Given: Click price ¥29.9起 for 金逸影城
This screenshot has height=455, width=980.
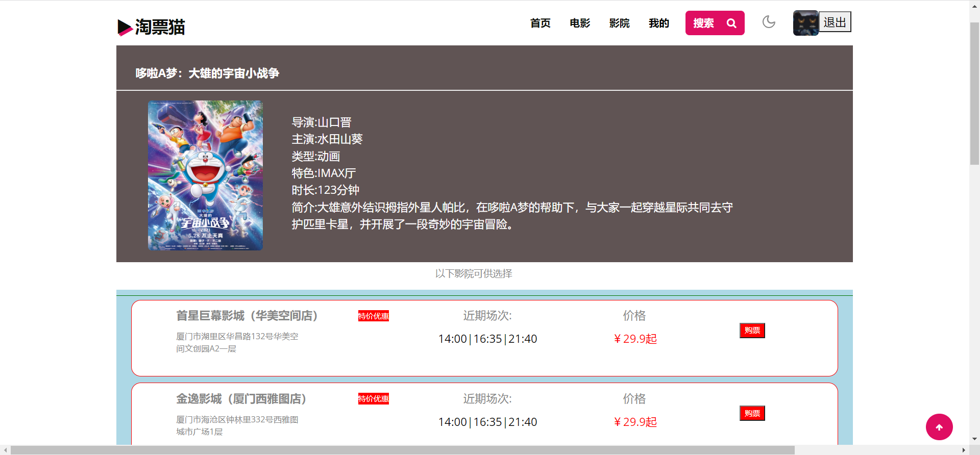Looking at the screenshot, I should (x=635, y=422).
